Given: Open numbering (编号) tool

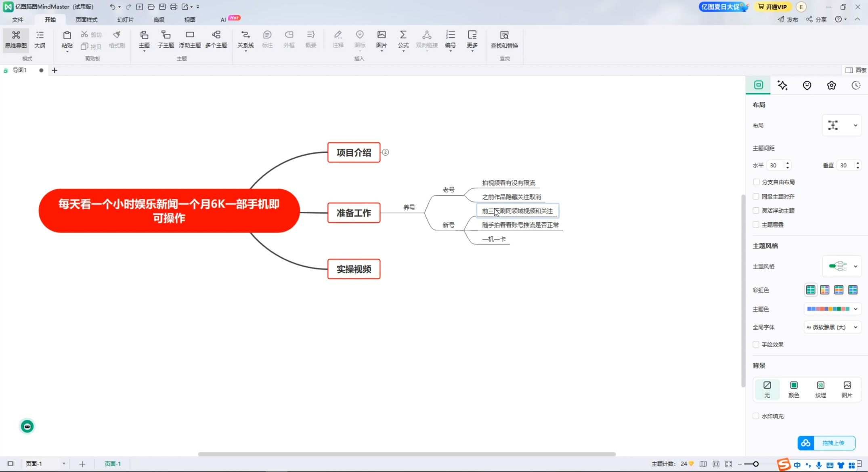Looking at the screenshot, I should tap(450, 40).
